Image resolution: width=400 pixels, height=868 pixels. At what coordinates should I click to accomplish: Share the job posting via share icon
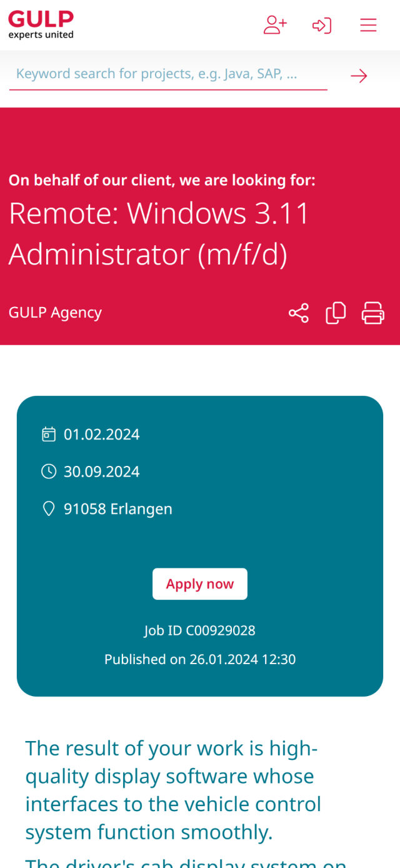tap(298, 313)
